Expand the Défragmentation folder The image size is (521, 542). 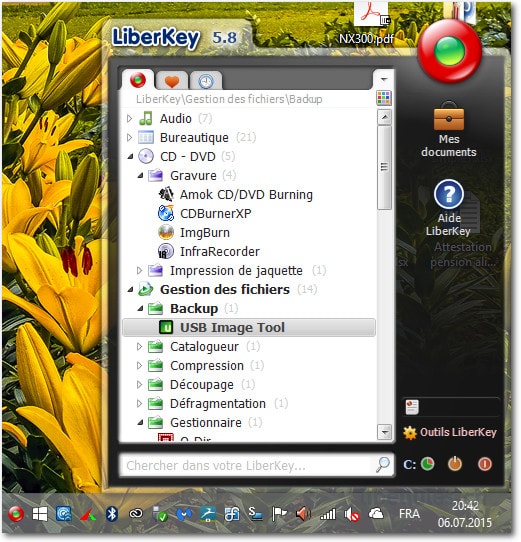[x=140, y=403]
